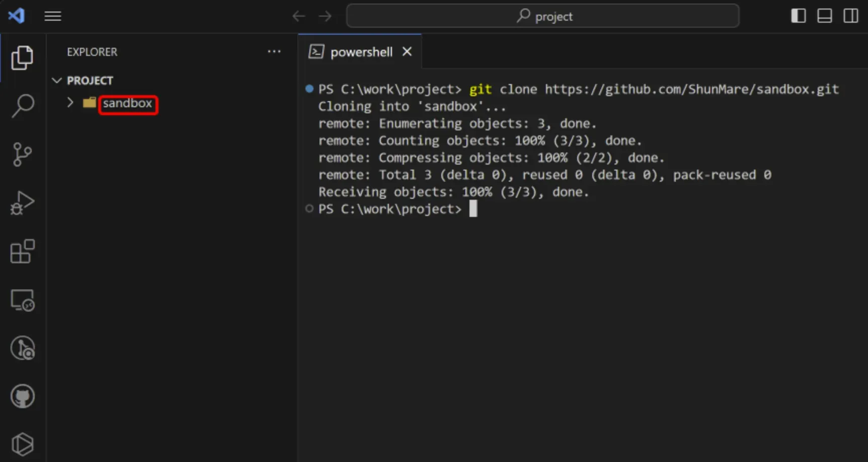Image resolution: width=868 pixels, height=462 pixels.
Task: Collapse the PROJECT section
Action: (x=57, y=81)
